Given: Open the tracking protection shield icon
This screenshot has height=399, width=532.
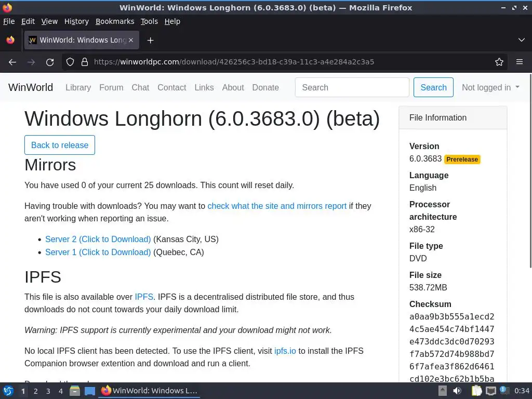Looking at the screenshot, I should pyautogui.click(x=70, y=62).
